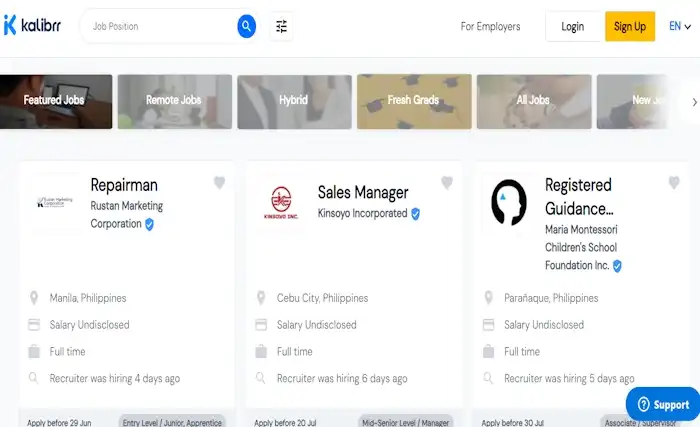Image resolution: width=700 pixels, height=427 pixels.
Task: Open the Registered Guidance job title
Action: (x=579, y=197)
